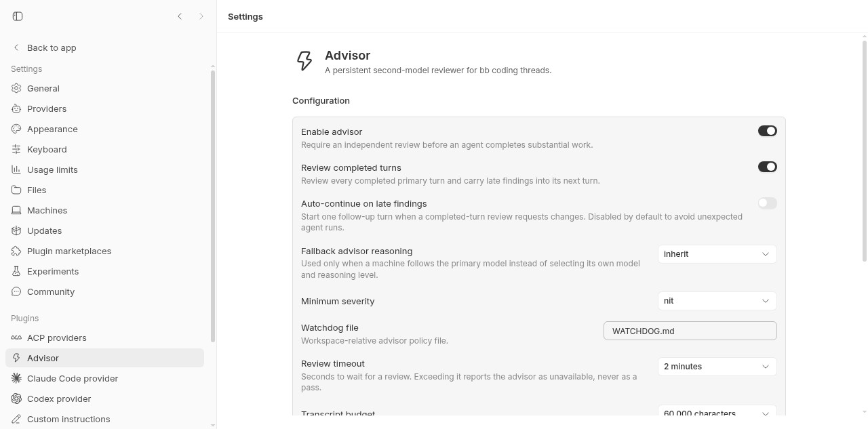Image resolution: width=868 pixels, height=429 pixels.
Task: Go back with the left chevron arrow
Action: click(180, 16)
